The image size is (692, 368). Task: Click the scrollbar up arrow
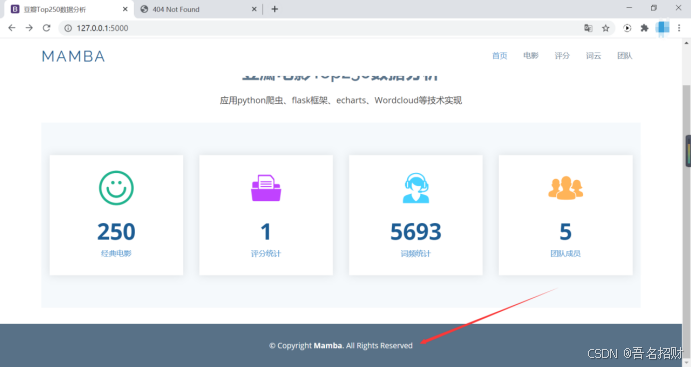(686, 43)
